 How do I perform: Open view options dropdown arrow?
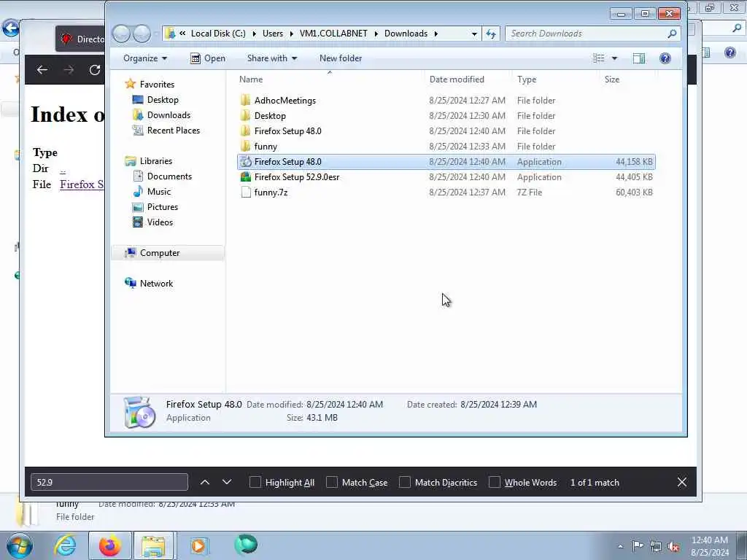(x=614, y=58)
